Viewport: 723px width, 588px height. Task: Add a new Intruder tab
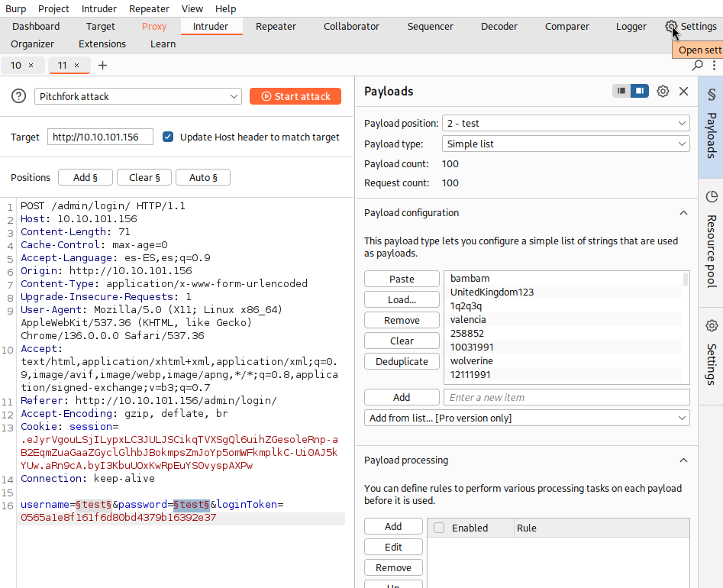(102, 66)
